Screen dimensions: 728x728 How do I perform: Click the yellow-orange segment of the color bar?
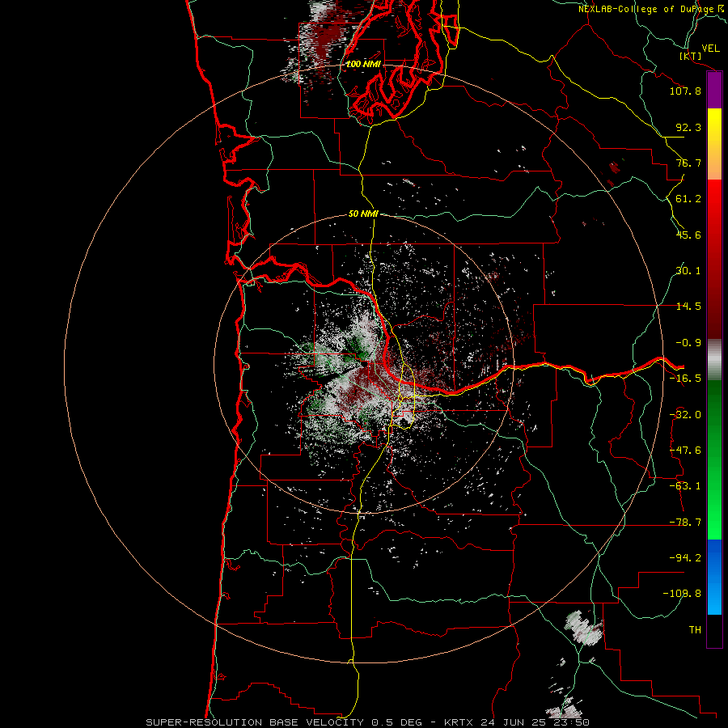[714, 144]
